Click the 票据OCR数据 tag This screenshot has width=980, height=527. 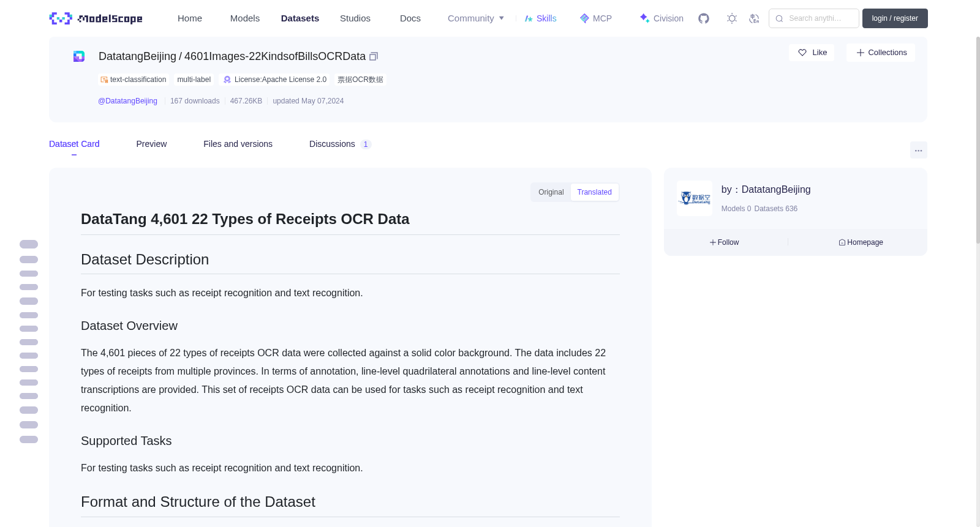(360, 80)
